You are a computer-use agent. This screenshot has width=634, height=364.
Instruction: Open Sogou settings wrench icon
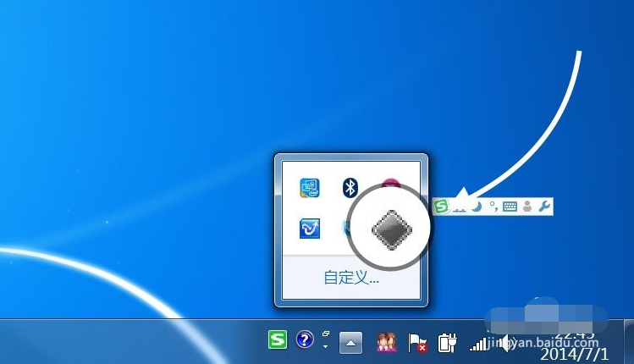pos(544,206)
